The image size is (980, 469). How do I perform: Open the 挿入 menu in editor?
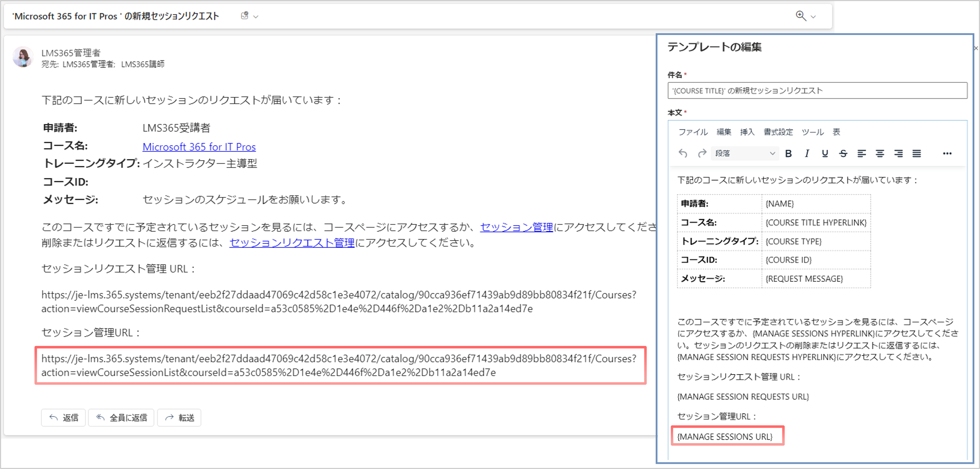[747, 132]
